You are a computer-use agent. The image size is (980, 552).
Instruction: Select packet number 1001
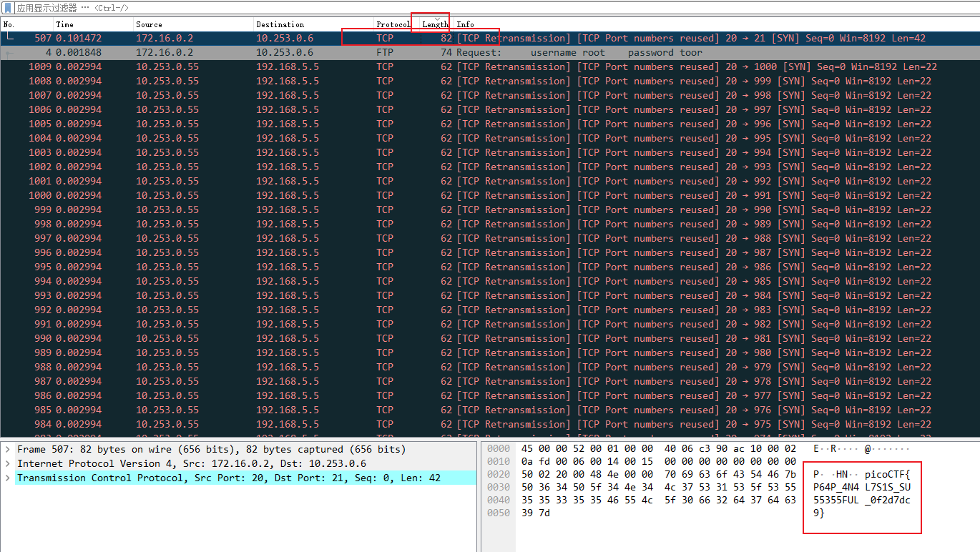[489, 181]
